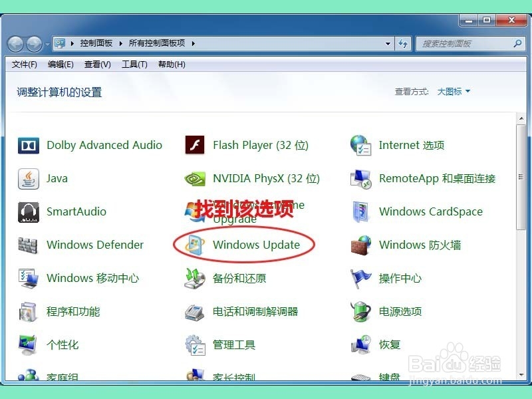Viewport: 532px width, 399px height.
Task: Open the 个性化 label
Action: point(63,344)
